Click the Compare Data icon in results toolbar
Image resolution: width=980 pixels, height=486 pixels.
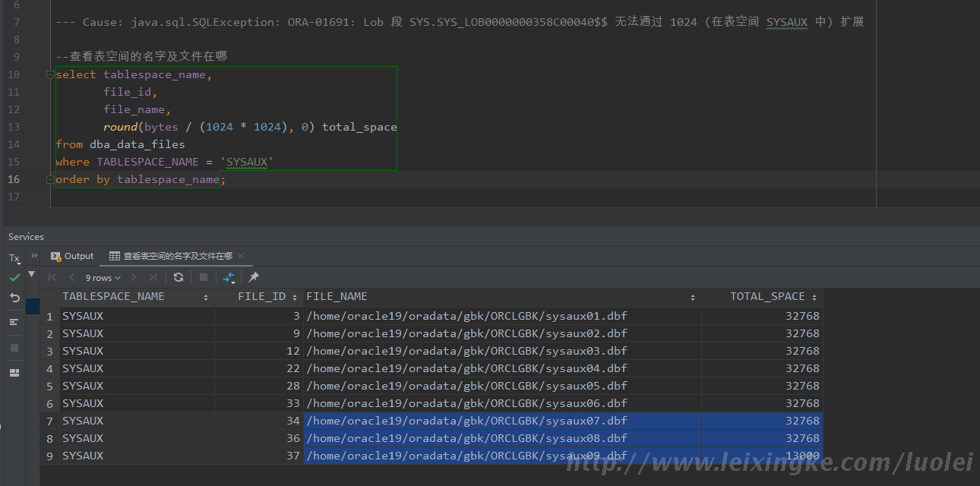(x=229, y=277)
